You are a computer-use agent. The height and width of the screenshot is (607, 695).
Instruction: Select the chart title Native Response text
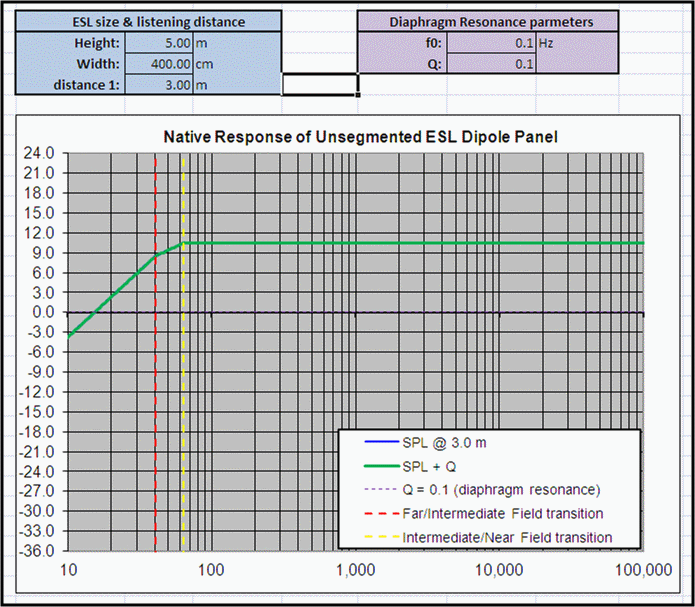[x=360, y=137]
